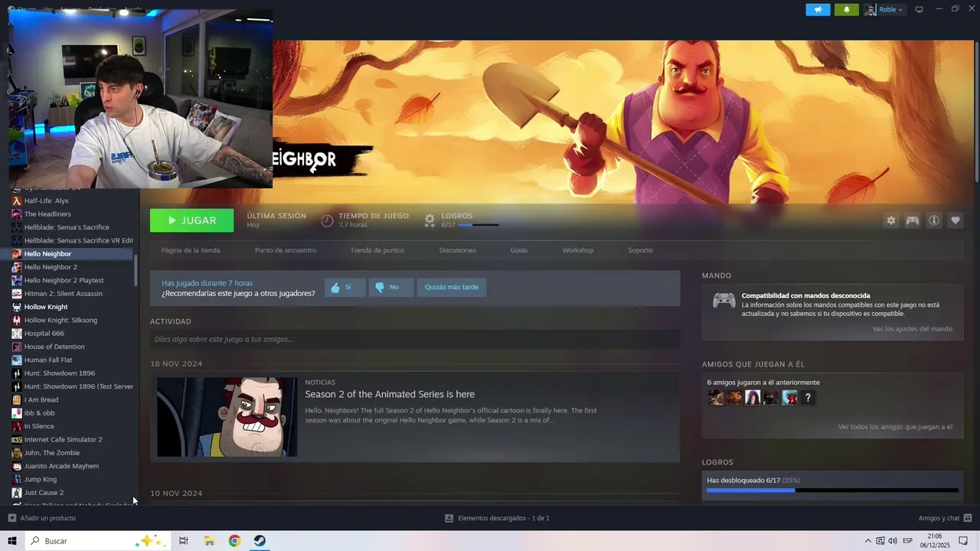Image resolution: width=980 pixels, height=551 pixels.
Task: Click the LOGROS gear badge icon
Action: (x=430, y=220)
